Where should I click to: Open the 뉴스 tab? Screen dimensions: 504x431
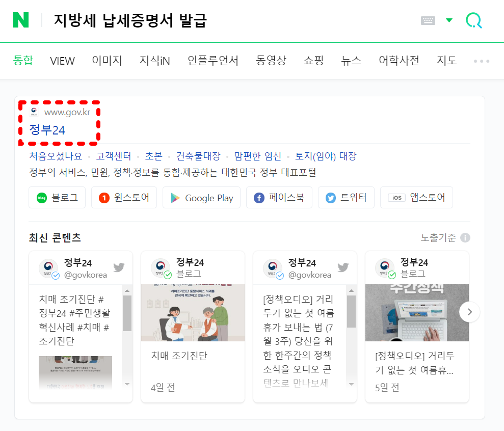pos(351,61)
